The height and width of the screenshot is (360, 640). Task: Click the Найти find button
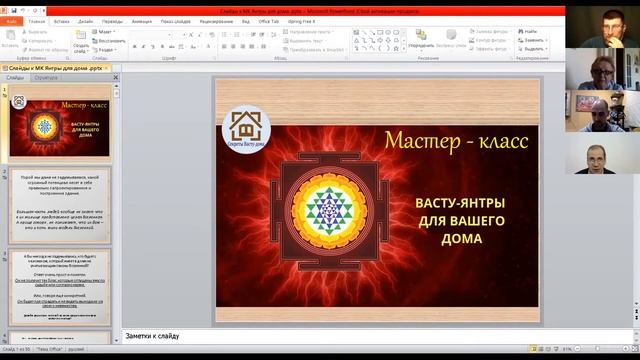[528, 31]
